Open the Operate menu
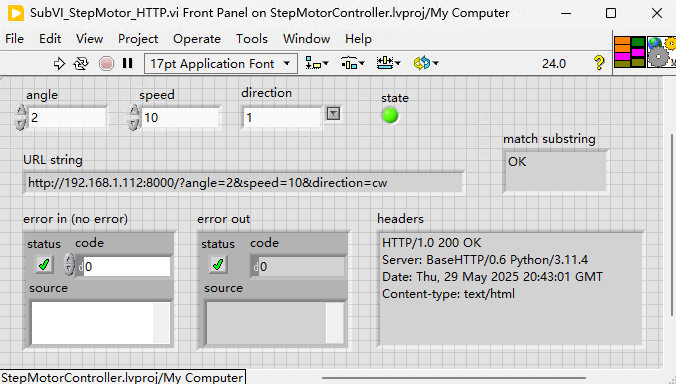676x384 pixels. 197,39
